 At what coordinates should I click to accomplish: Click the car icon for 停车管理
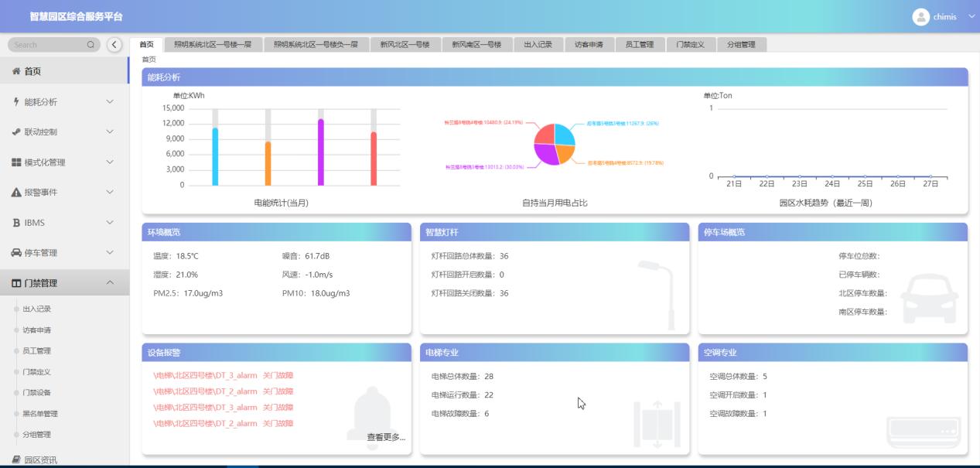[16, 253]
